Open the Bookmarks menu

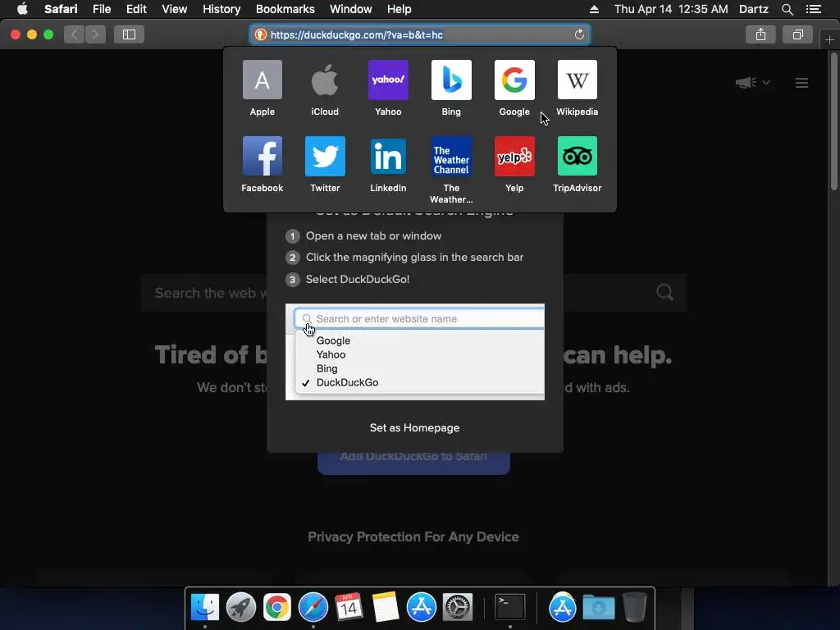(285, 9)
